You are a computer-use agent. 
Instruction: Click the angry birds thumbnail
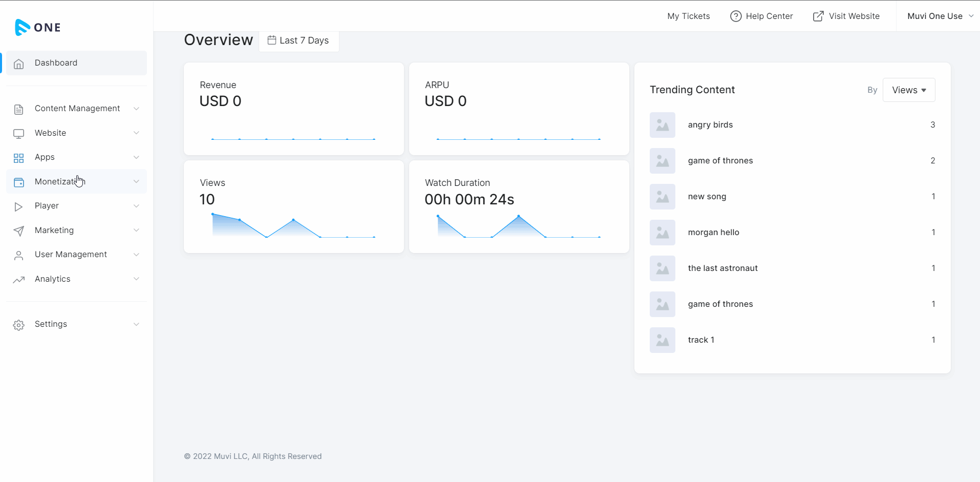tap(663, 125)
